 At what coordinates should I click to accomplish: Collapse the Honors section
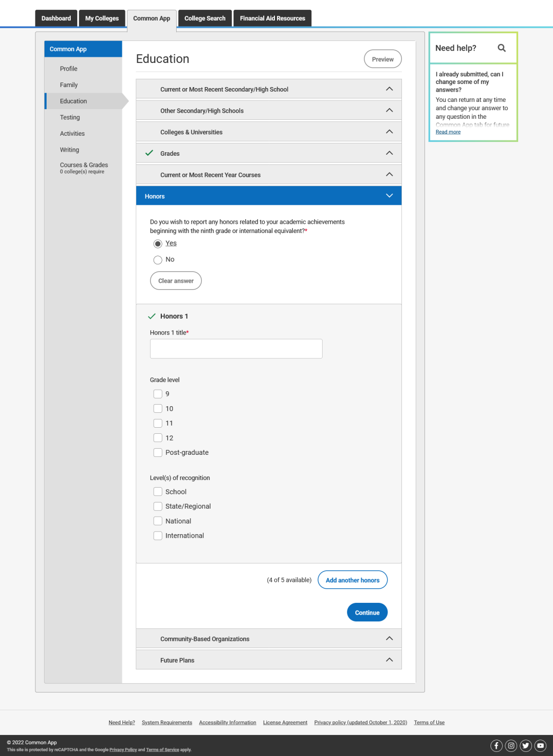[x=269, y=196]
